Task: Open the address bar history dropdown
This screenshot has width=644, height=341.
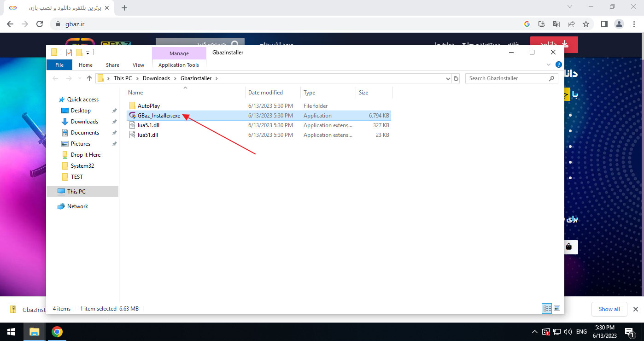Action: click(448, 78)
